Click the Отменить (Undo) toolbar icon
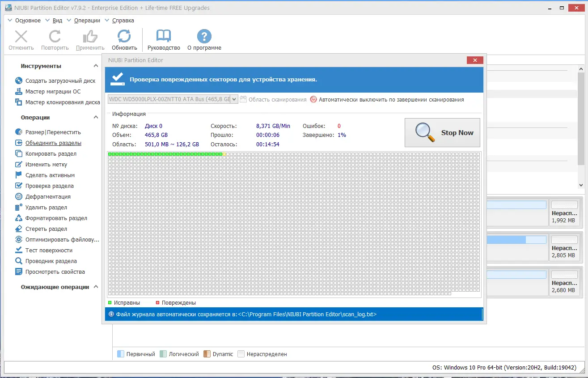 (21, 37)
